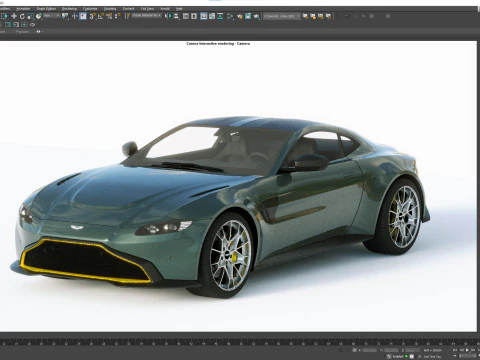Click the Mirror tool icon
Screen dimensions: 480x360
point(168,16)
